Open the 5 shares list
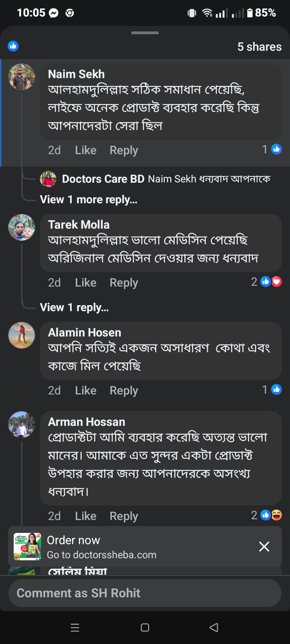 tap(259, 47)
